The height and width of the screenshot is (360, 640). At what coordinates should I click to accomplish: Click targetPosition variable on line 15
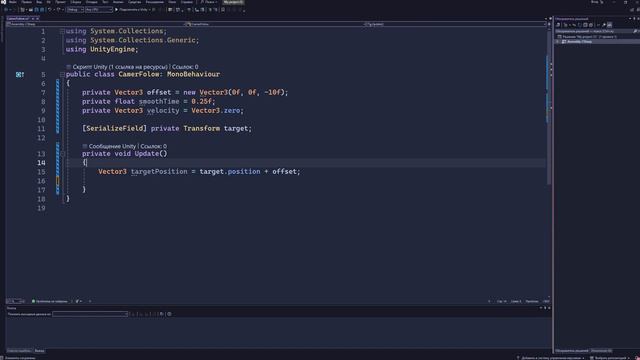point(159,171)
